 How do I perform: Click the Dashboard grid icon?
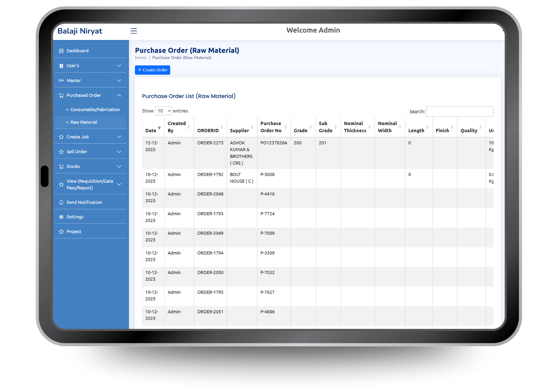tap(61, 51)
